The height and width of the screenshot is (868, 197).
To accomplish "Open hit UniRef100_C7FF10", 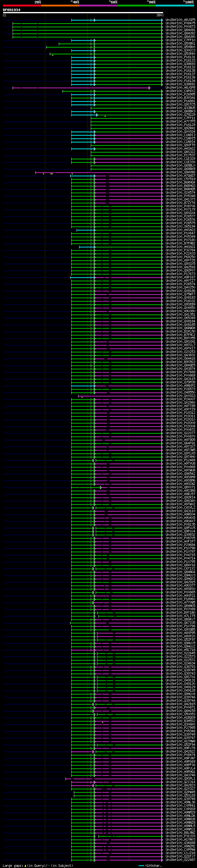I will (x=180, y=40).
